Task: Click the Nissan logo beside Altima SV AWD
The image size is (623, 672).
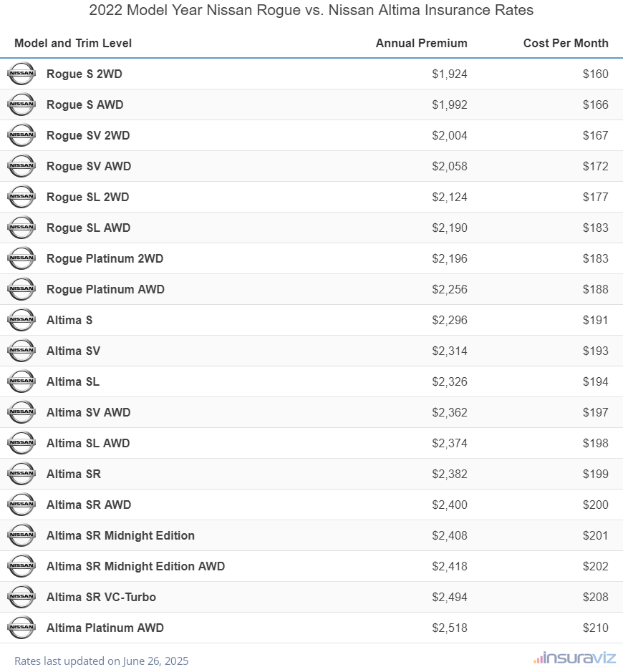Action: click(x=21, y=412)
